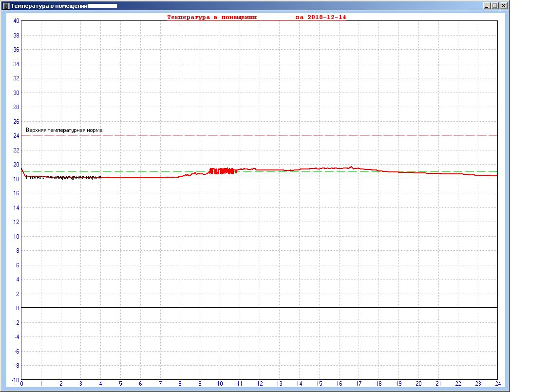
Task: Click the y-axis value -2
Action: 17,323
